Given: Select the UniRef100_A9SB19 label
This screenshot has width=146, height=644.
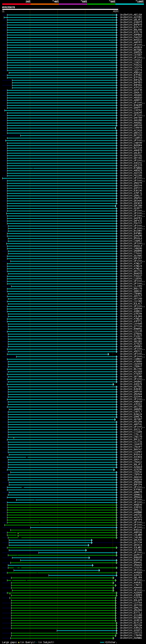Looking at the screenshot, I should pyautogui.click(x=131, y=47).
